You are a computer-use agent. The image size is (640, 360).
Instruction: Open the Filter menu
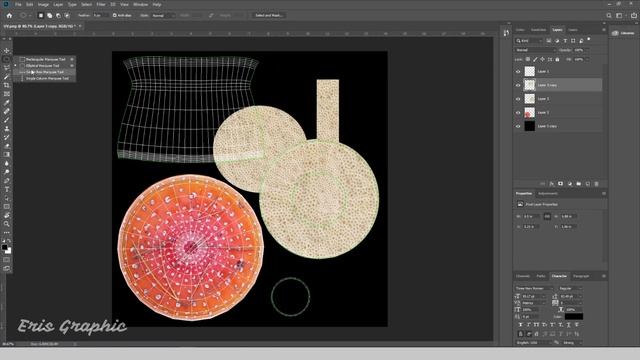[x=101, y=4]
